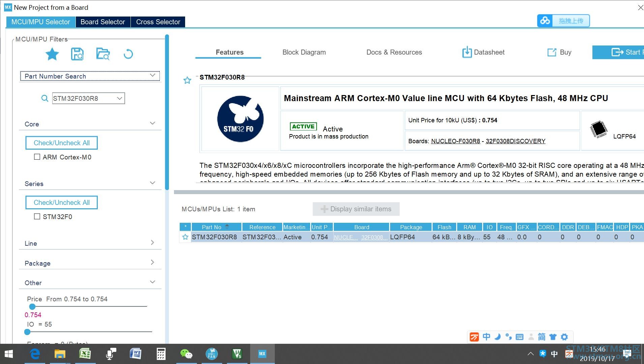Toggle the Chinese input indicator in system tray
This screenshot has height=364, width=644.
point(554,354)
